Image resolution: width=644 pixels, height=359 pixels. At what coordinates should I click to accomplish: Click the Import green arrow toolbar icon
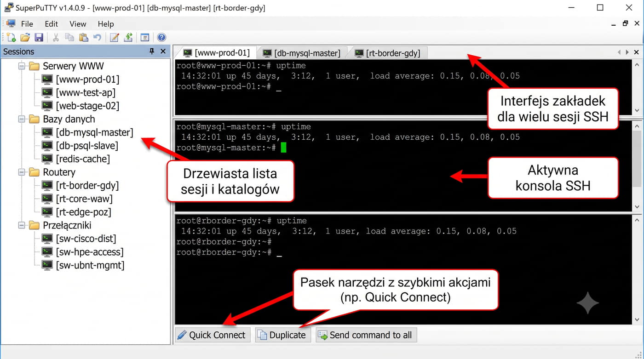tap(129, 38)
